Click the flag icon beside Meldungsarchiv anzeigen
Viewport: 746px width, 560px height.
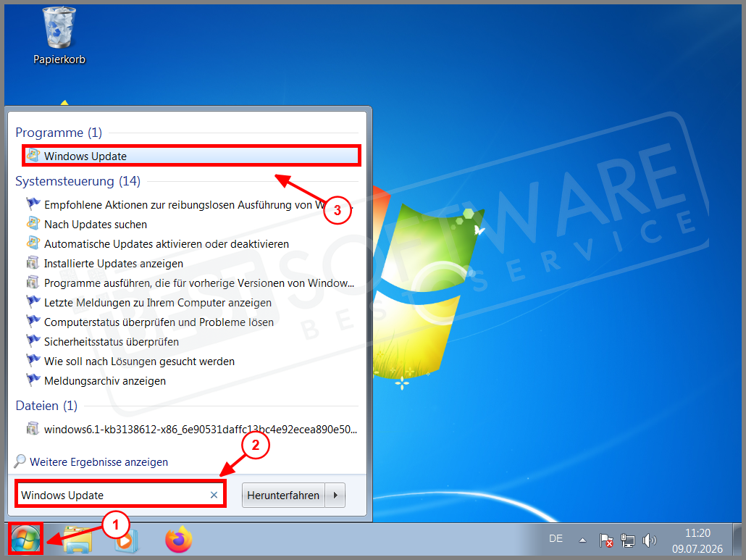[x=33, y=380]
